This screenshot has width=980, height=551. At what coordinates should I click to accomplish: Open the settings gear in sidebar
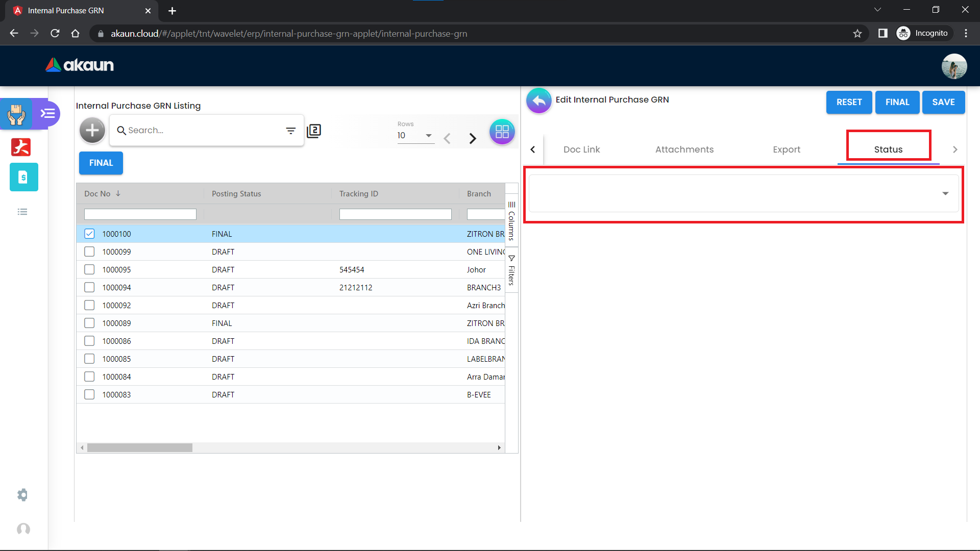click(x=22, y=495)
